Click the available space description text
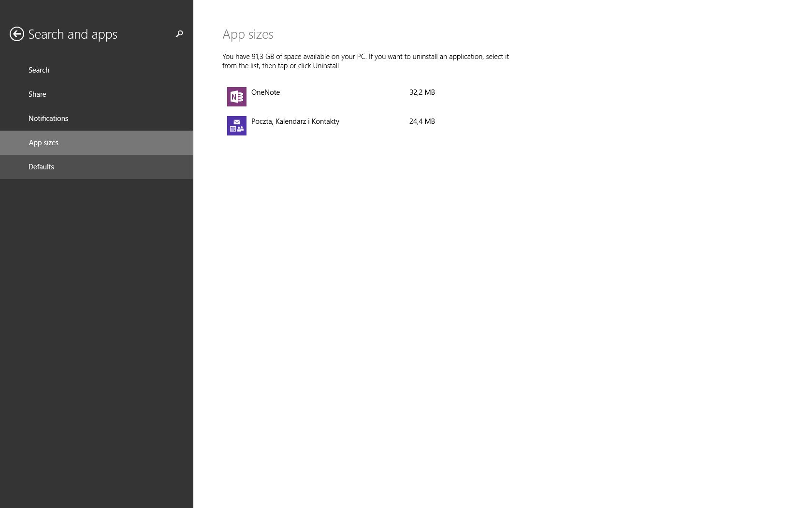Viewport: 812px width, 508px height. pos(365,61)
